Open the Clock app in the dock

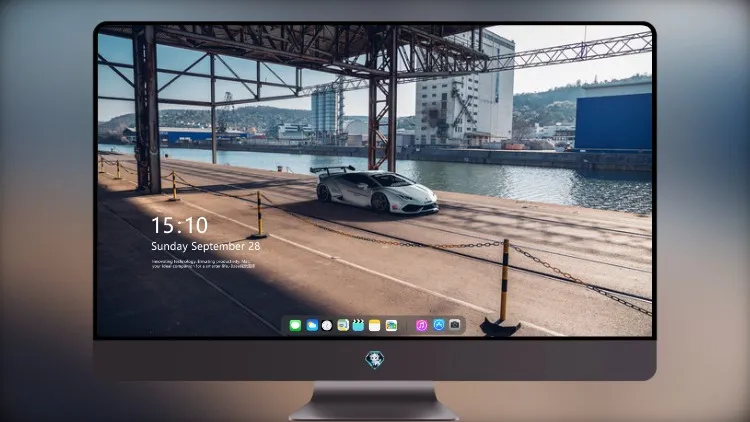(327, 325)
